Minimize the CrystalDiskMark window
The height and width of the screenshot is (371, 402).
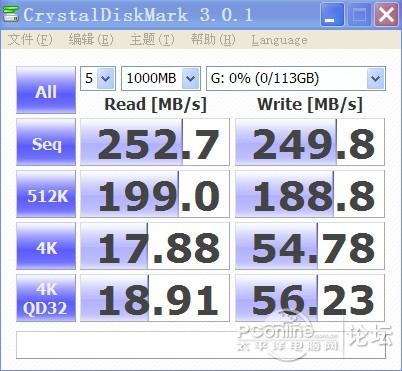(332, 15)
